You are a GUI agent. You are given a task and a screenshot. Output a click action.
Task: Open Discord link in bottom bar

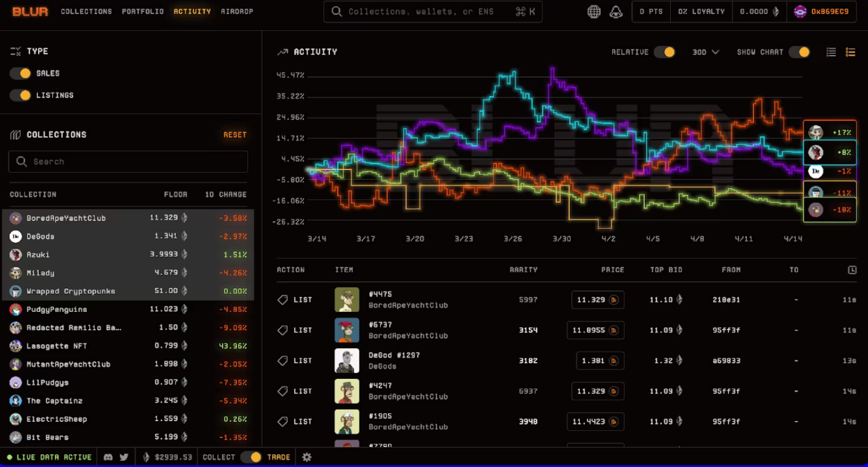click(x=109, y=457)
